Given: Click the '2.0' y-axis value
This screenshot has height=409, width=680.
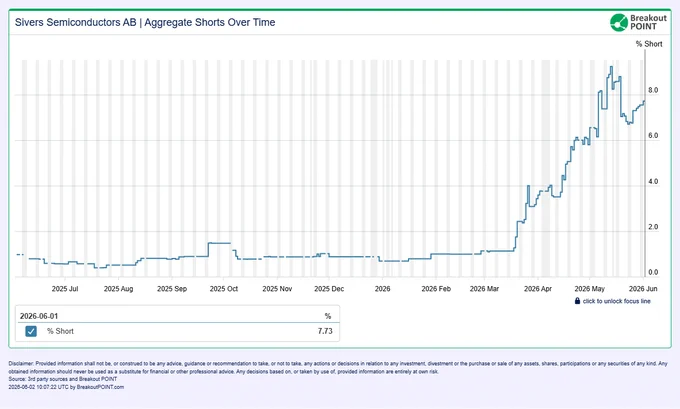Looking at the screenshot, I should coord(653,227).
